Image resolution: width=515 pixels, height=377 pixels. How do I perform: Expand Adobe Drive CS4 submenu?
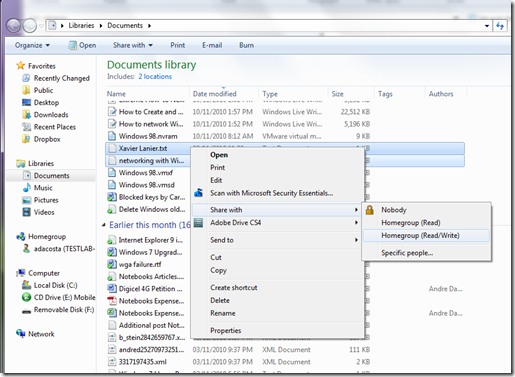277,222
